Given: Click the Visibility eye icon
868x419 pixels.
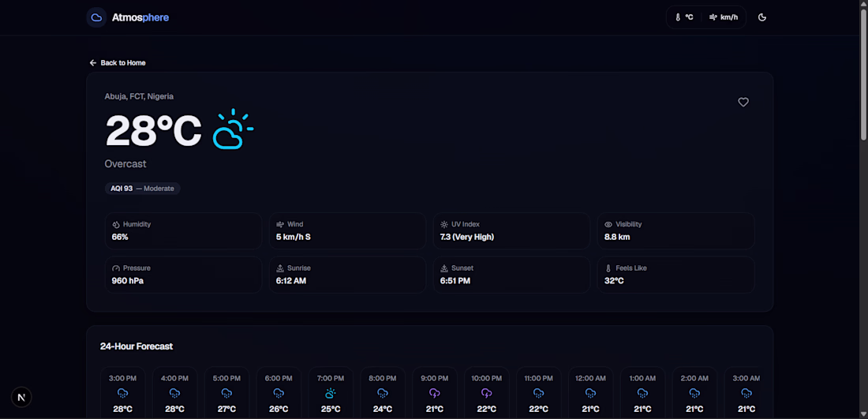Looking at the screenshot, I should (x=608, y=225).
